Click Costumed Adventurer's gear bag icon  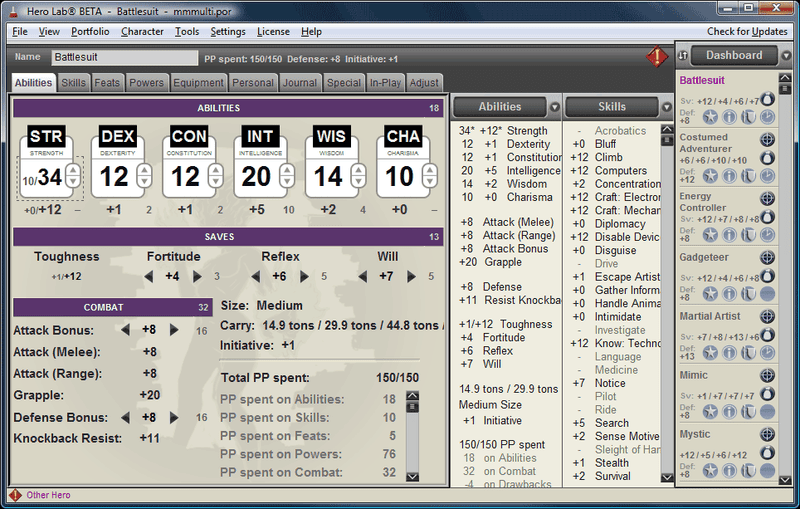click(767, 158)
